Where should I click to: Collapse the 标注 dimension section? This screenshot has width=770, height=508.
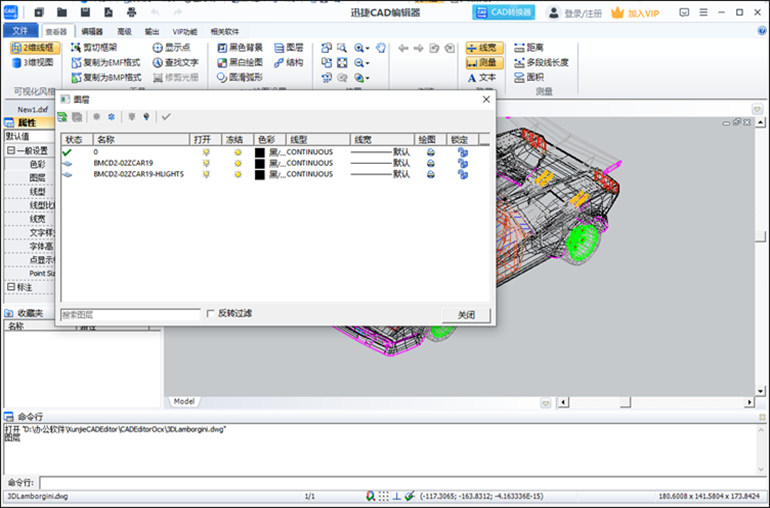click(x=11, y=287)
